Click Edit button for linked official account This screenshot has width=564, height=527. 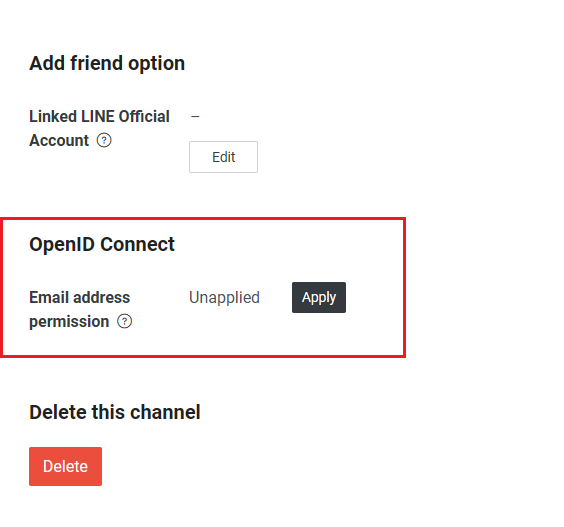[223, 157]
